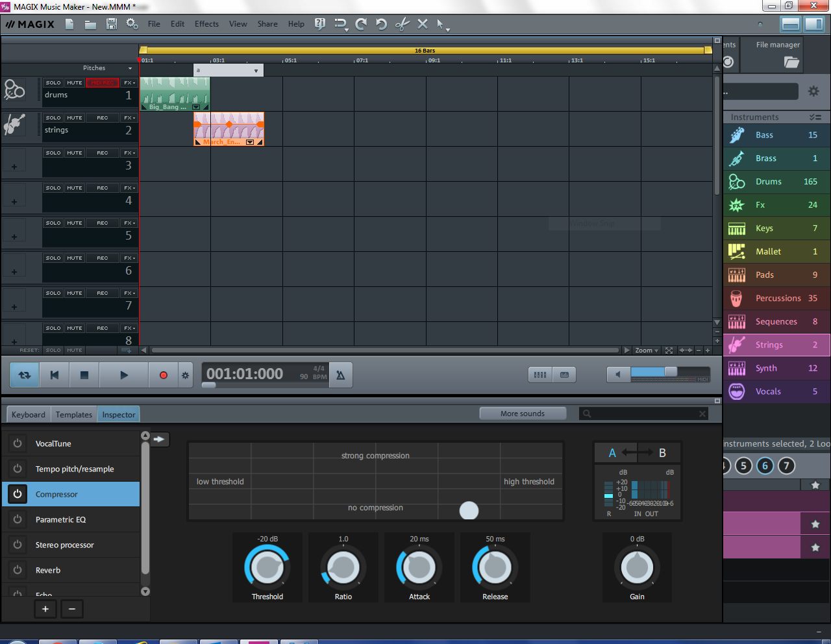Delete the selection with the X toolbar icon
The image size is (831, 644).
423,24
